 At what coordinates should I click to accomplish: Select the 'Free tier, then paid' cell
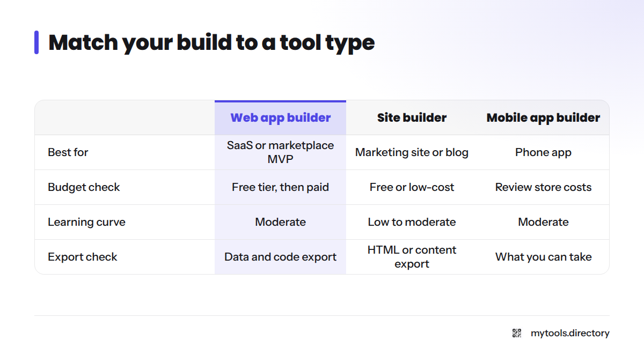tap(281, 187)
